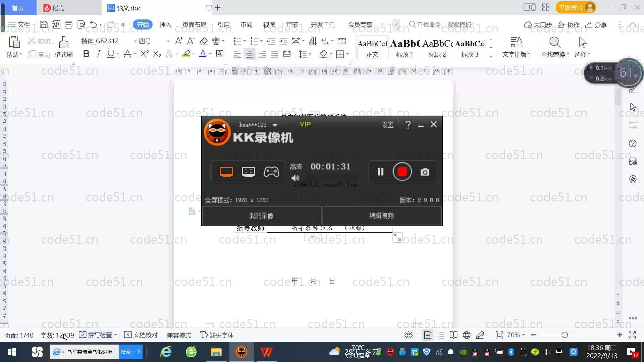Image resolution: width=644 pixels, height=362 pixels.
Task: Click the Print icon in quick toolbar
Action: pos(68,24)
